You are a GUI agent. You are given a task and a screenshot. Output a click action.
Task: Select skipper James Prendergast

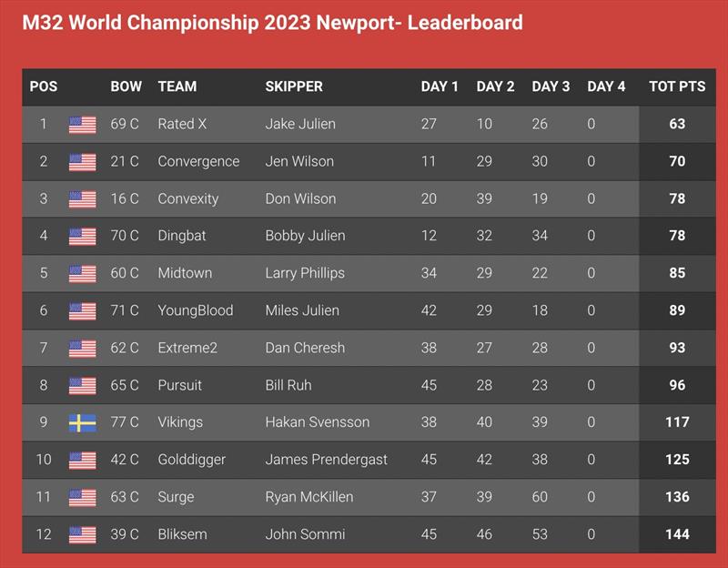[327, 460]
